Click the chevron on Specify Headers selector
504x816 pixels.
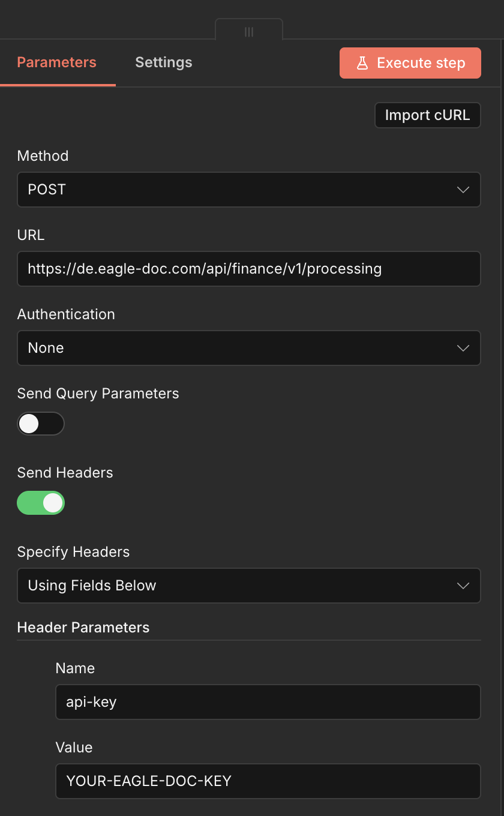[x=463, y=586]
